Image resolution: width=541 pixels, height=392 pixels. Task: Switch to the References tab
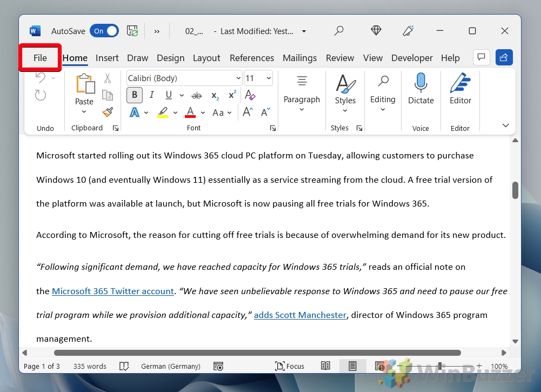pyautogui.click(x=252, y=58)
